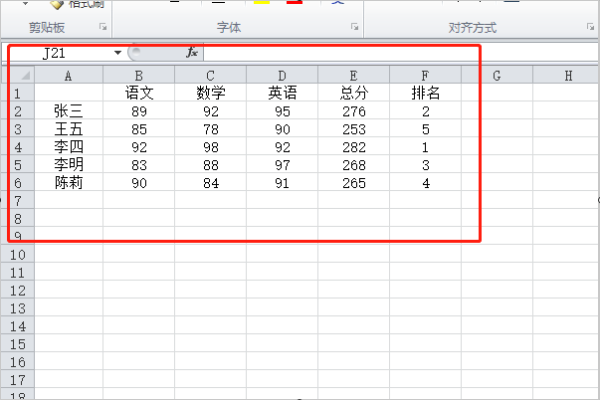The width and height of the screenshot is (600, 400).
Task: Click the cell with name 张三
Action: coord(68,111)
